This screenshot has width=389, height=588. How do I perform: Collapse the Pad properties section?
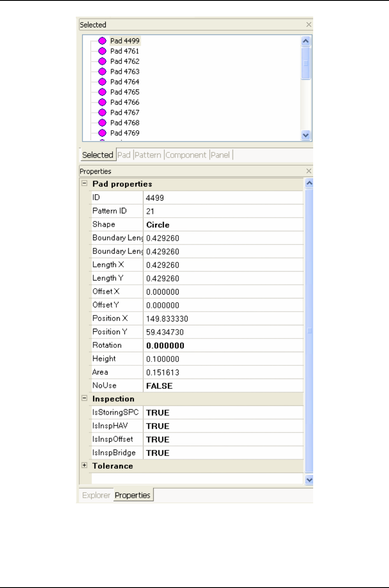(84, 184)
